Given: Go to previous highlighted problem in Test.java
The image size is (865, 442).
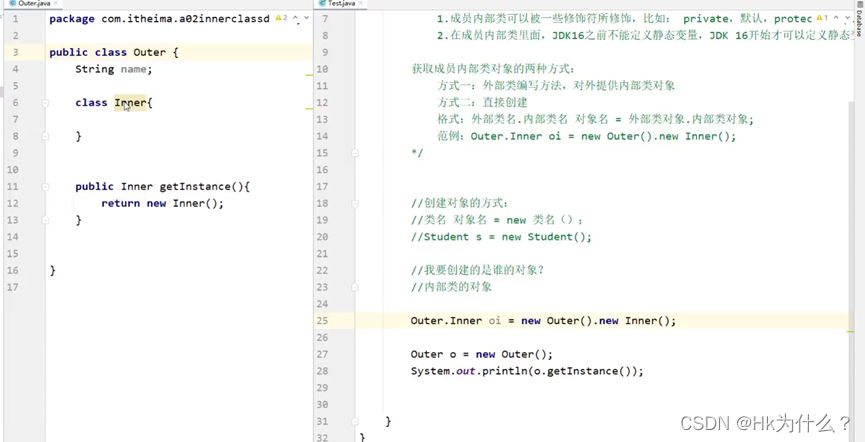Looking at the screenshot, I should [837, 18].
